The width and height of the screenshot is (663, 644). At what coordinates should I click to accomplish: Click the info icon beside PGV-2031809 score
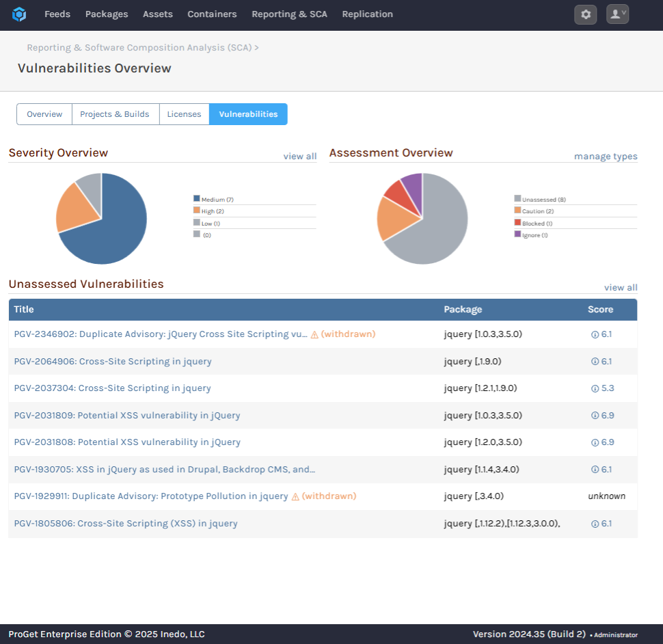click(595, 416)
